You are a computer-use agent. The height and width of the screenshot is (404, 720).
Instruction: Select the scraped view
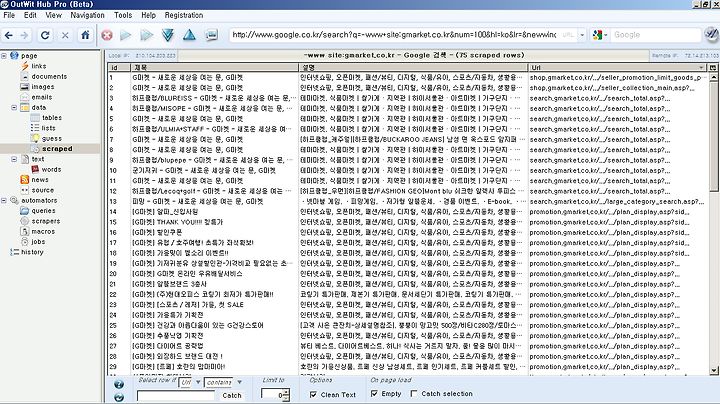pyautogui.click(x=57, y=149)
